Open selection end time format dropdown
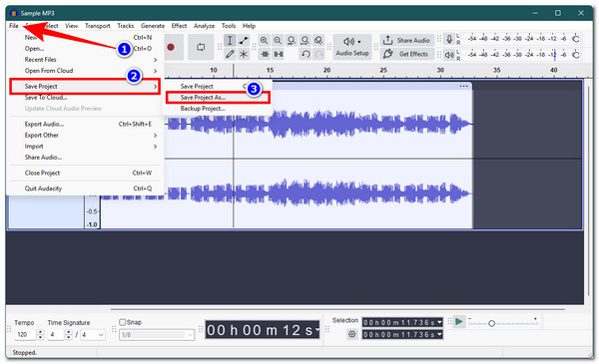599x364 pixels. [x=439, y=335]
